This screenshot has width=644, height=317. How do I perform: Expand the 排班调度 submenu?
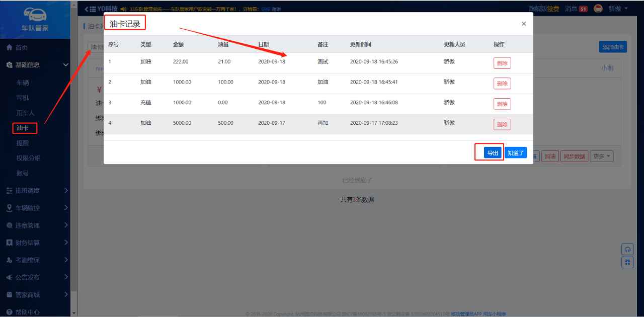66,191
